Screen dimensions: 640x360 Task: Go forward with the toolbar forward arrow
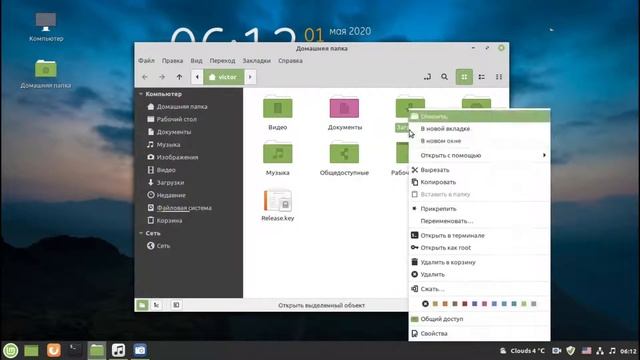click(162, 77)
